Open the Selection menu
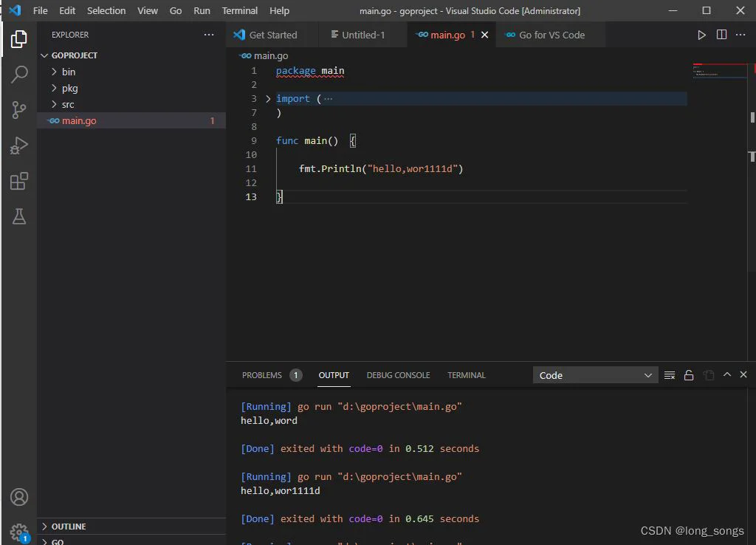Image resolution: width=756 pixels, height=545 pixels. tap(106, 10)
